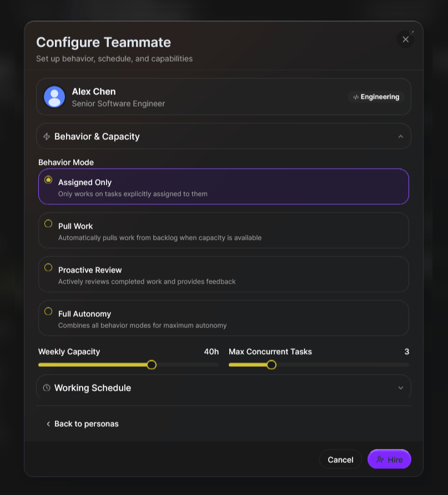The width and height of the screenshot is (448, 495).
Task: Click the lightning bolt Behavior icon
Action: tap(47, 137)
